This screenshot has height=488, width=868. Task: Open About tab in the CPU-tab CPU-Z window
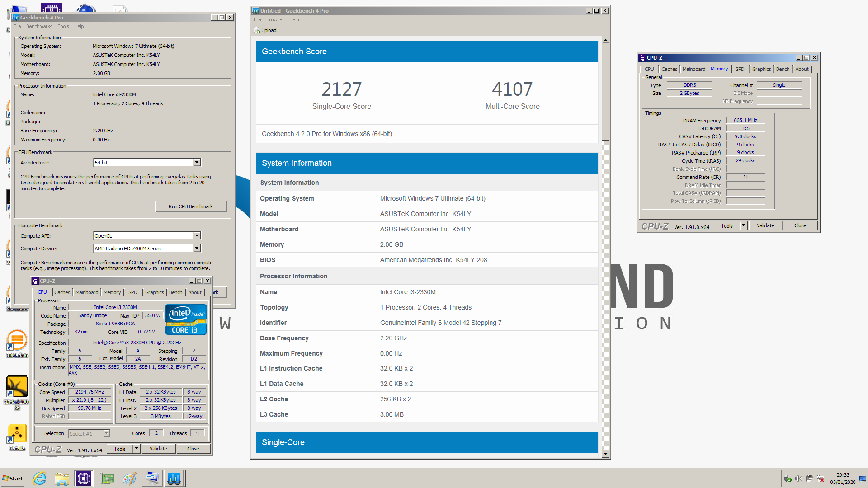[x=195, y=292]
